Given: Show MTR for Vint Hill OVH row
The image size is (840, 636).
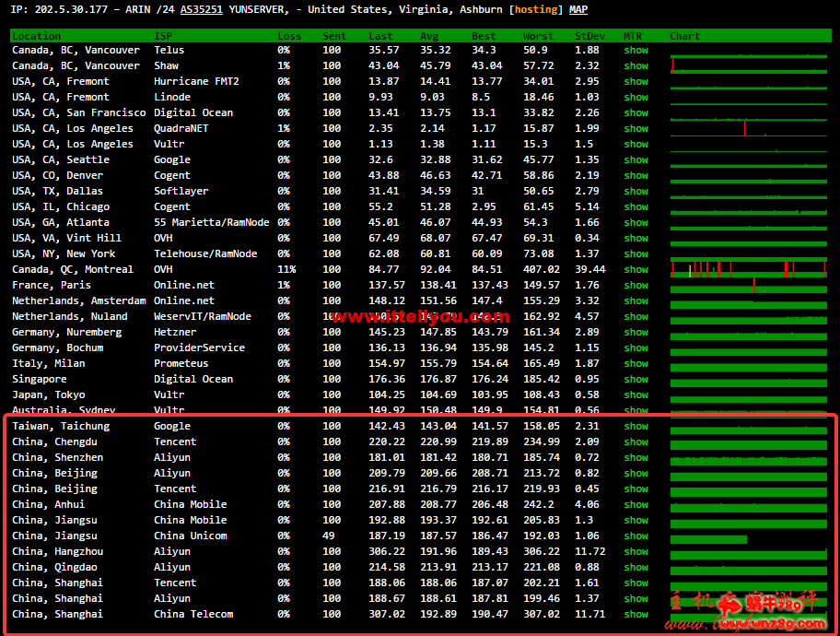Looking at the screenshot, I should [x=636, y=238].
